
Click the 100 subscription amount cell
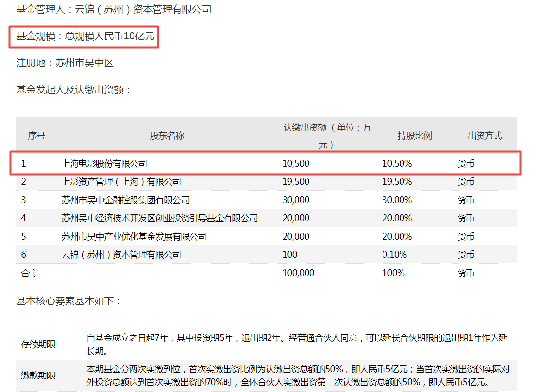coord(290,255)
